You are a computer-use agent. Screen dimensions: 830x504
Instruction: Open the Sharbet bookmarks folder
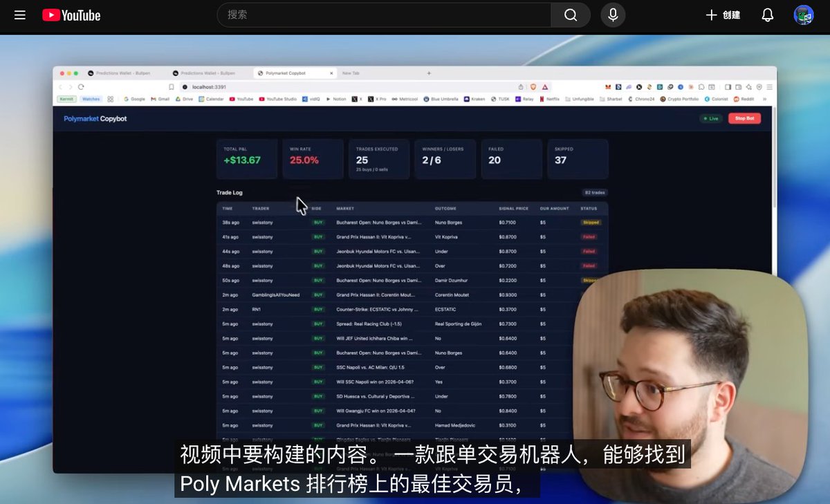pyautogui.click(x=611, y=99)
